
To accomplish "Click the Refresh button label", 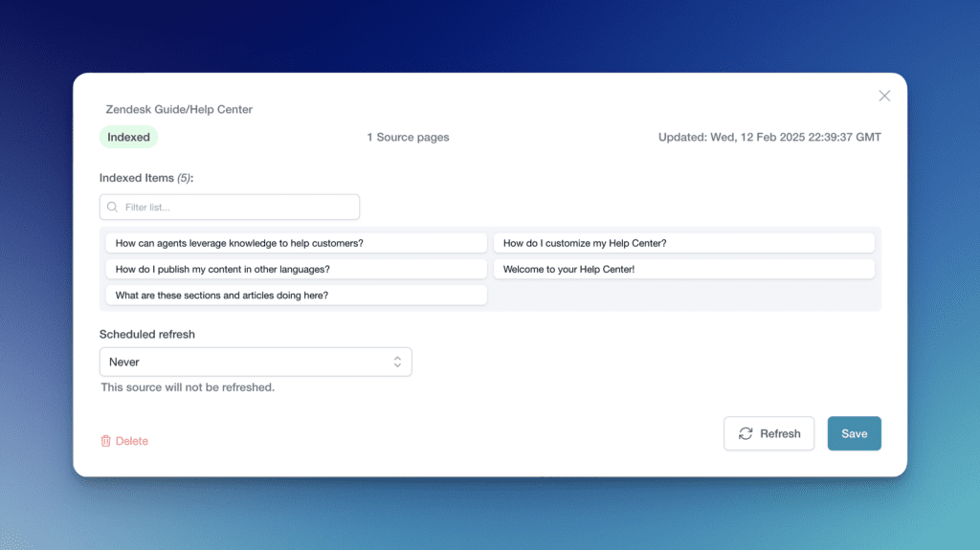I will pos(780,433).
